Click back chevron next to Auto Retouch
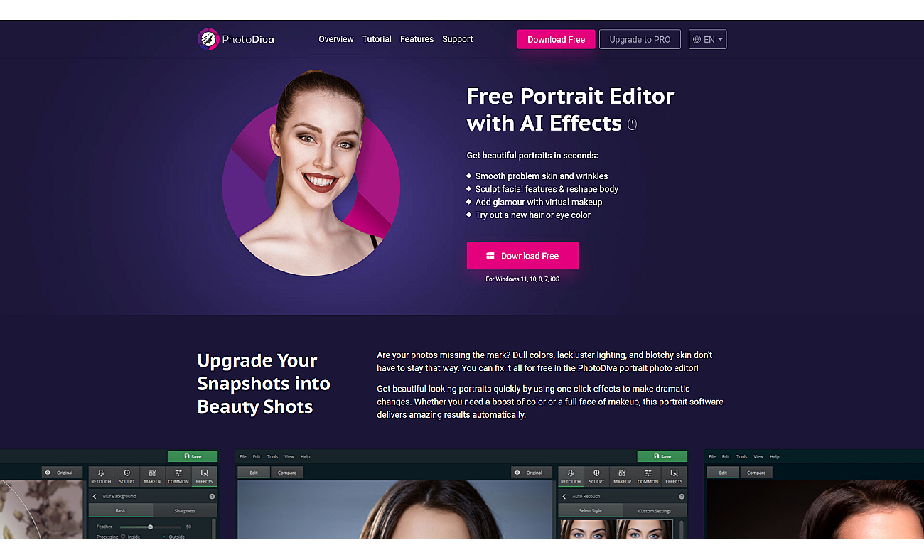The width and height of the screenshot is (924, 560). pos(564,496)
